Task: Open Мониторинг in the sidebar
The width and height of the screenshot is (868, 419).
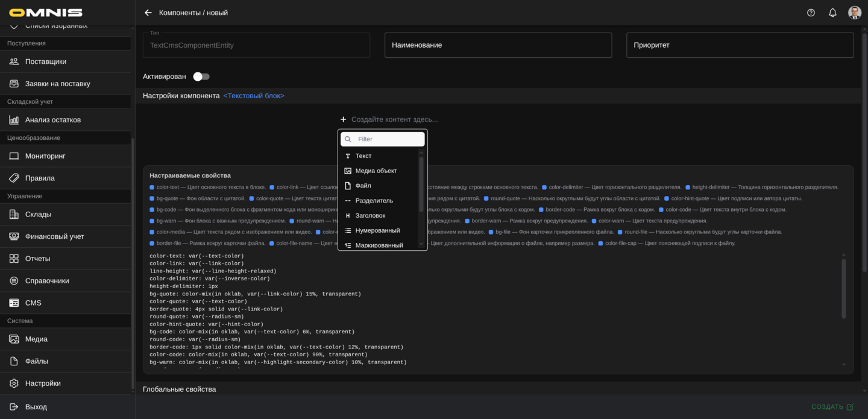Action: pos(45,156)
